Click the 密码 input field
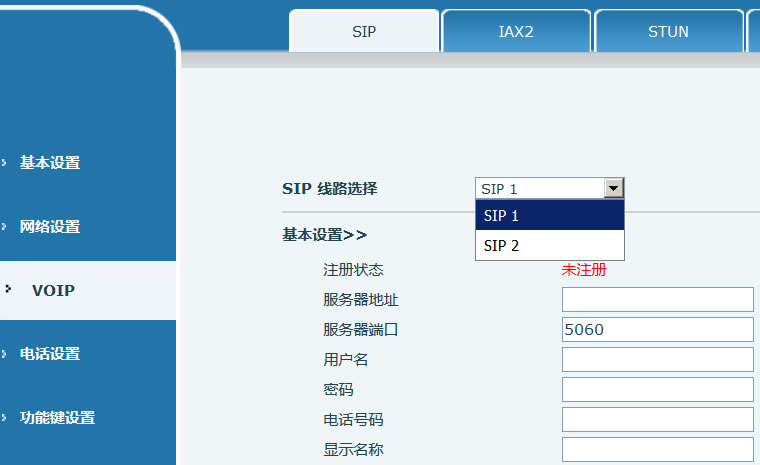The image size is (760, 465). pos(657,390)
